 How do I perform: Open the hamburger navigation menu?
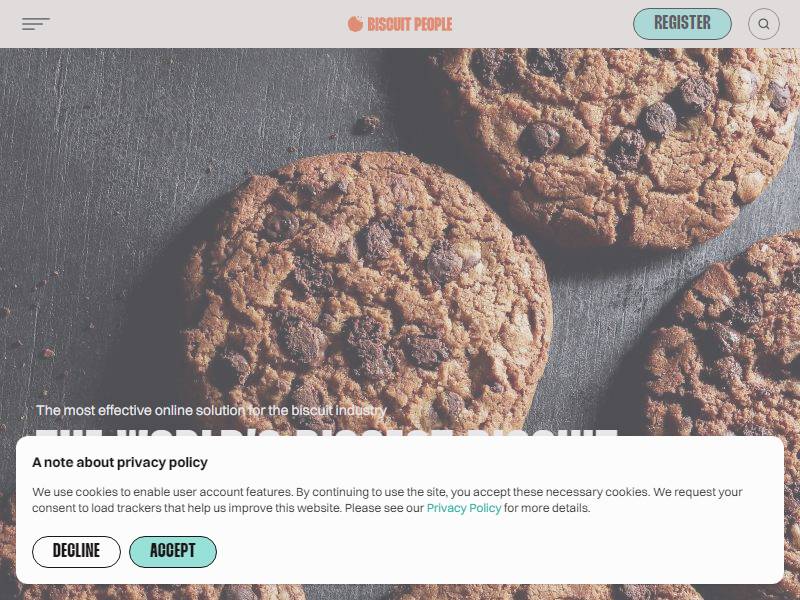[36, 24]
